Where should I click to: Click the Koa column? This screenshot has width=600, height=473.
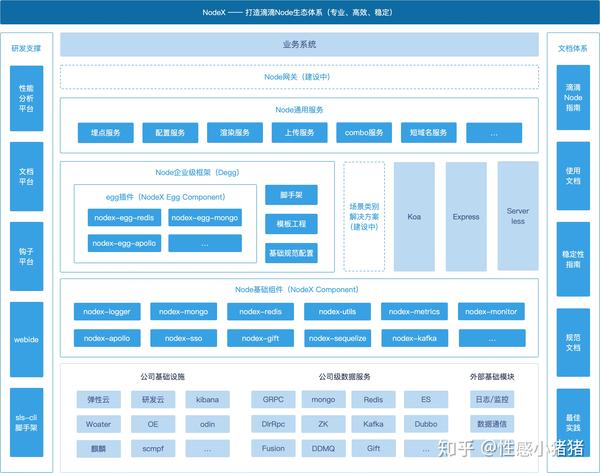[x=414, y=217]
